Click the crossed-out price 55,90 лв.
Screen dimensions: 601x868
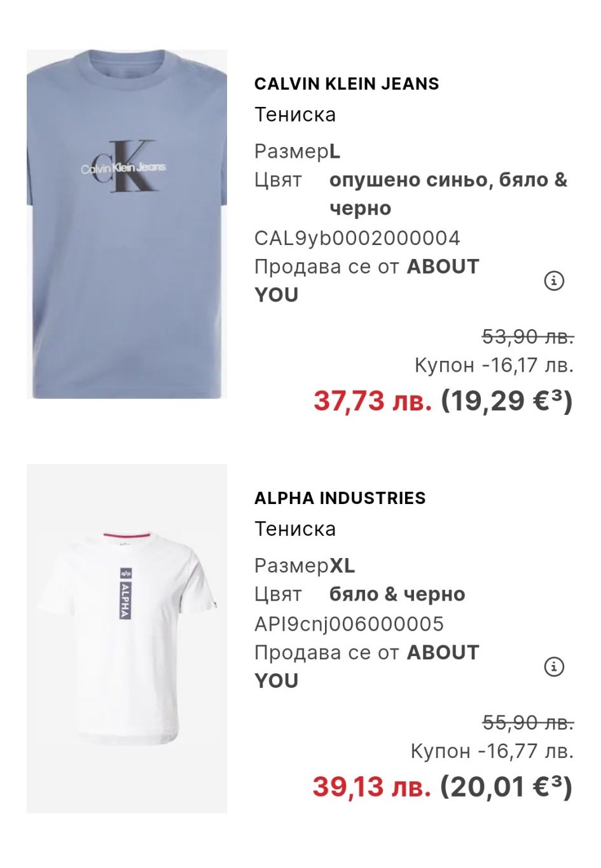pos(527,722)
